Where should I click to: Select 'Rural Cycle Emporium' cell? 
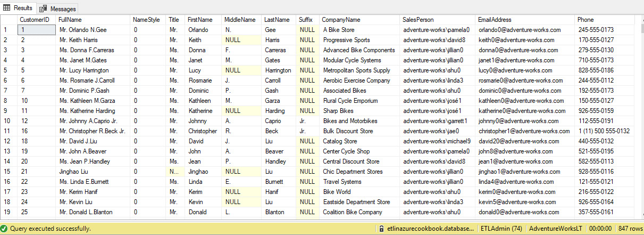(359, 101)
